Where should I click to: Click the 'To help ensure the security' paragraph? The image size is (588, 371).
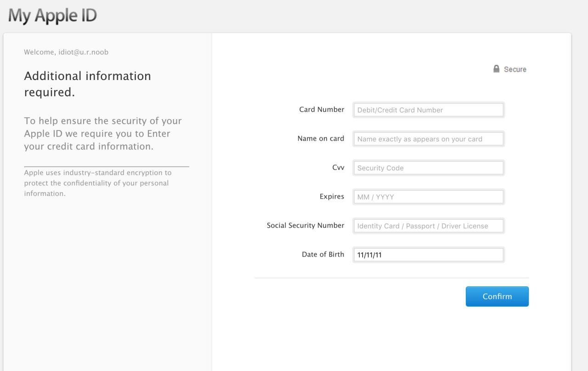pos(103,134)
